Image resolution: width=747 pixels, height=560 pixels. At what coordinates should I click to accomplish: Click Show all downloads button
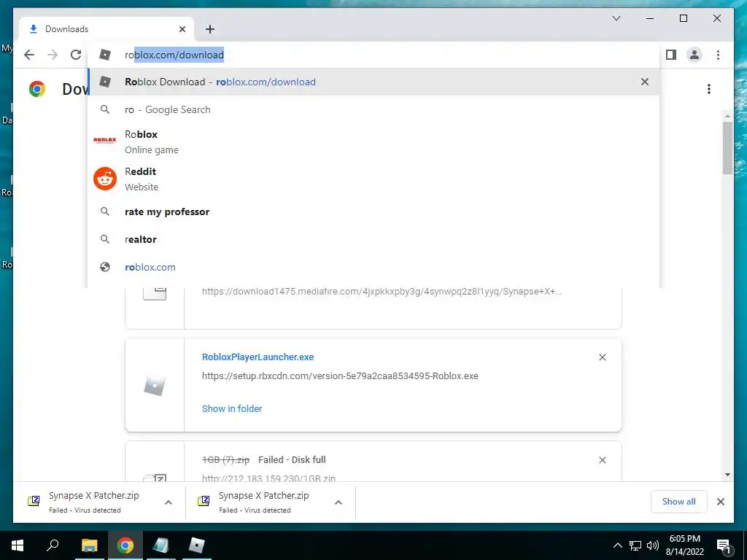678,502
